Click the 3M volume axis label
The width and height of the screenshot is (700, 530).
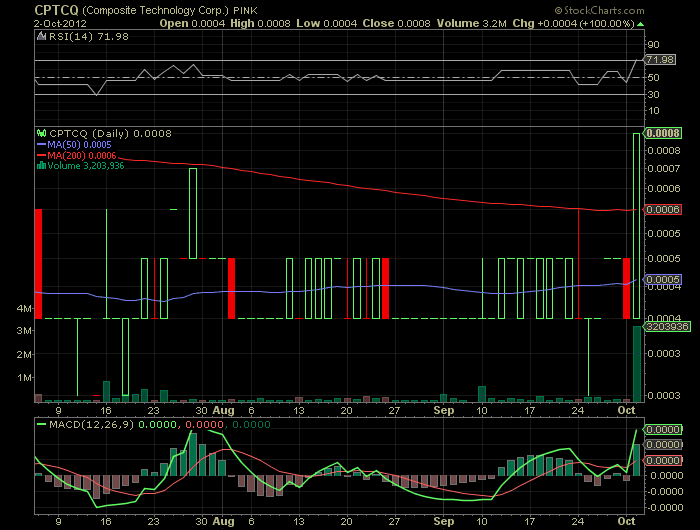24,331
